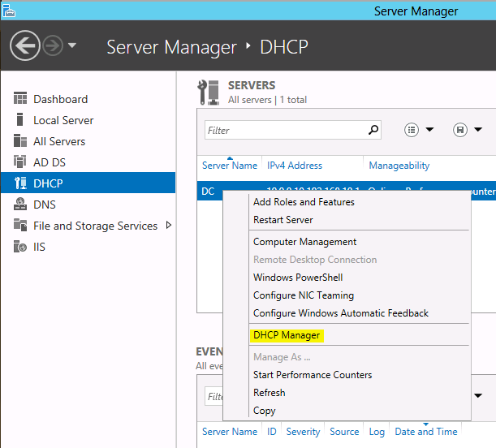The height and width of the screenshot is (448, 496).
Task: Open the navigation history dropdown arrow
Action: click(72, 45)
